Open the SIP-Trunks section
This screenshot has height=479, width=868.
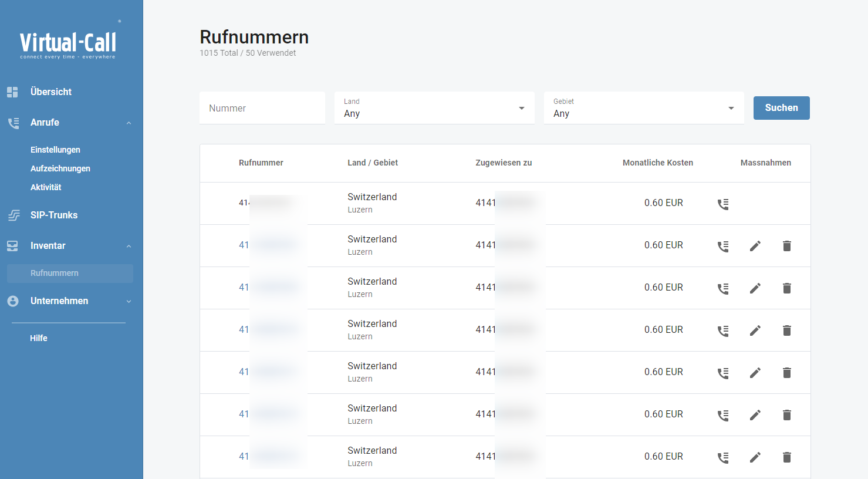(54, 215)
